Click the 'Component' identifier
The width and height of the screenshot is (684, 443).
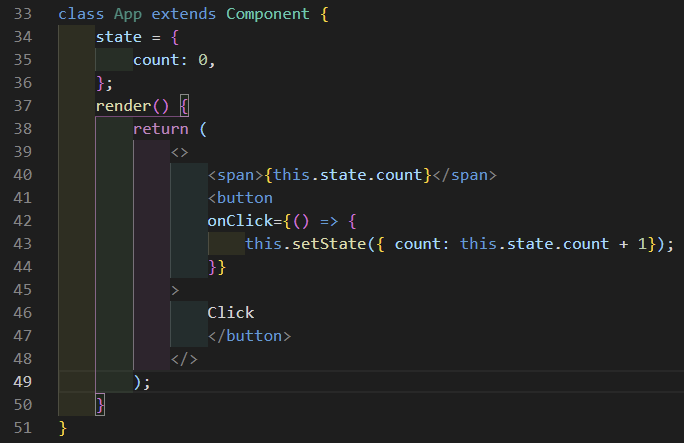click(x=268, y=14)
